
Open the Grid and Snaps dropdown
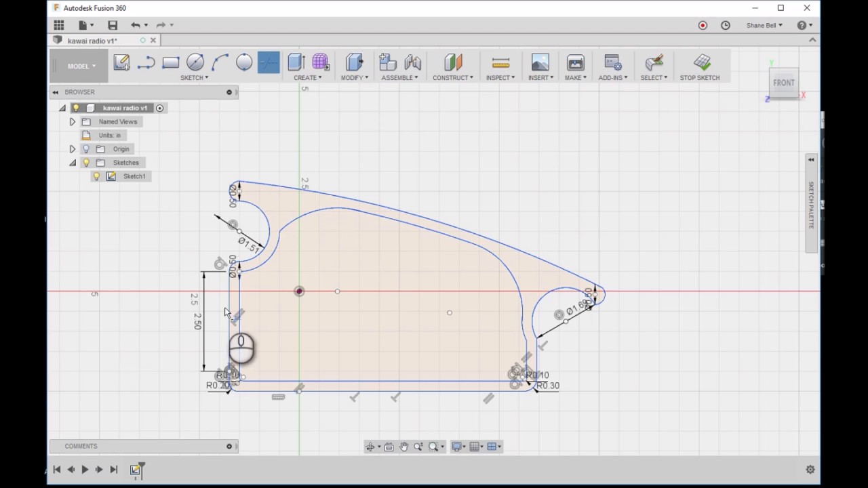[x=477, y=447]
